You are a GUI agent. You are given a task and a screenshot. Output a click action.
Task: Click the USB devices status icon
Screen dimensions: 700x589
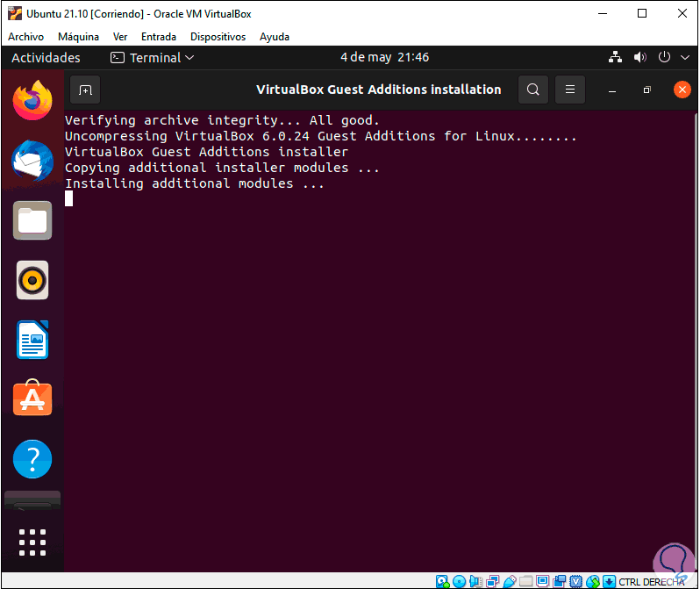tap(510, 581)
